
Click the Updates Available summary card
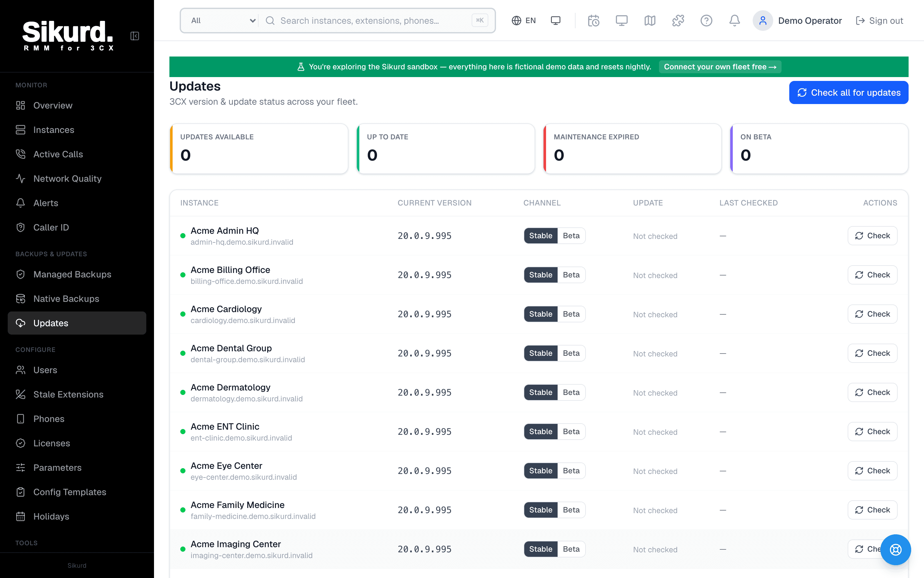pyautogui.click(x=259, y=149)
